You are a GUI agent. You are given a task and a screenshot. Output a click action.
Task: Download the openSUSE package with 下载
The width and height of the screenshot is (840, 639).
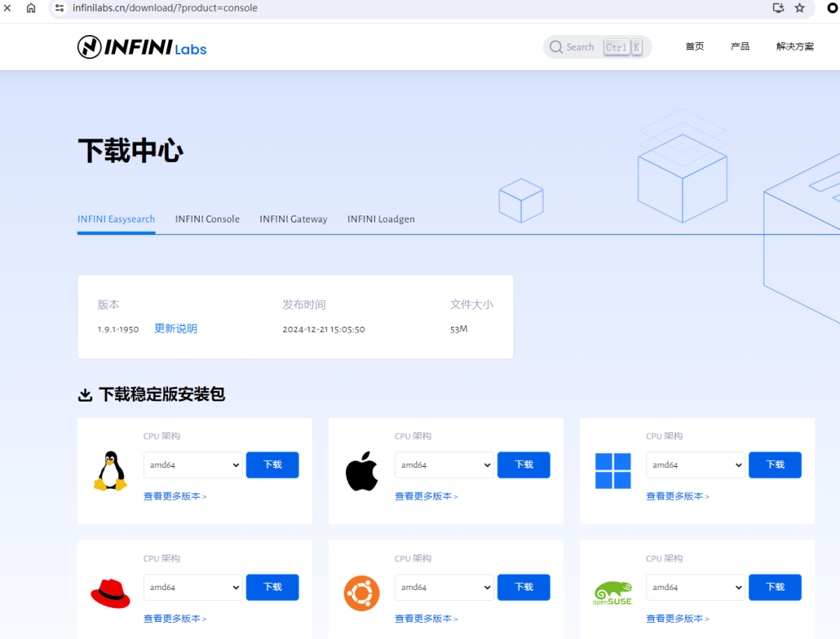[775, 587]
